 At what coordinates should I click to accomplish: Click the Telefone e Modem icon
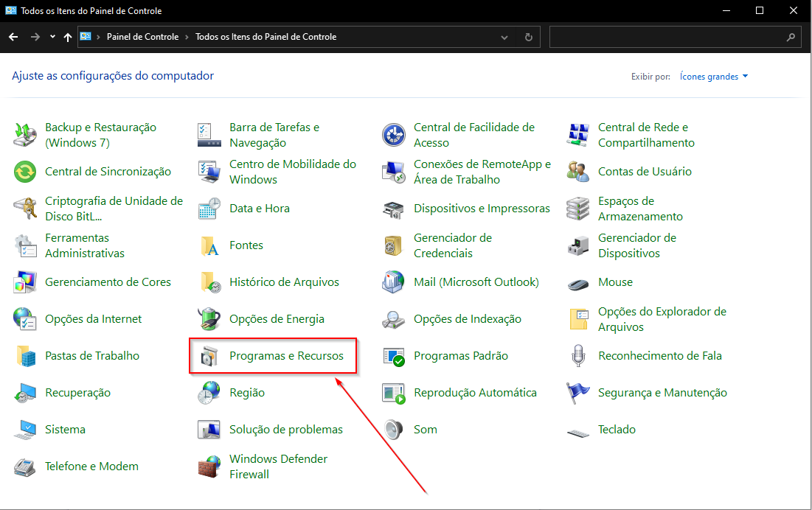(25, 467)
